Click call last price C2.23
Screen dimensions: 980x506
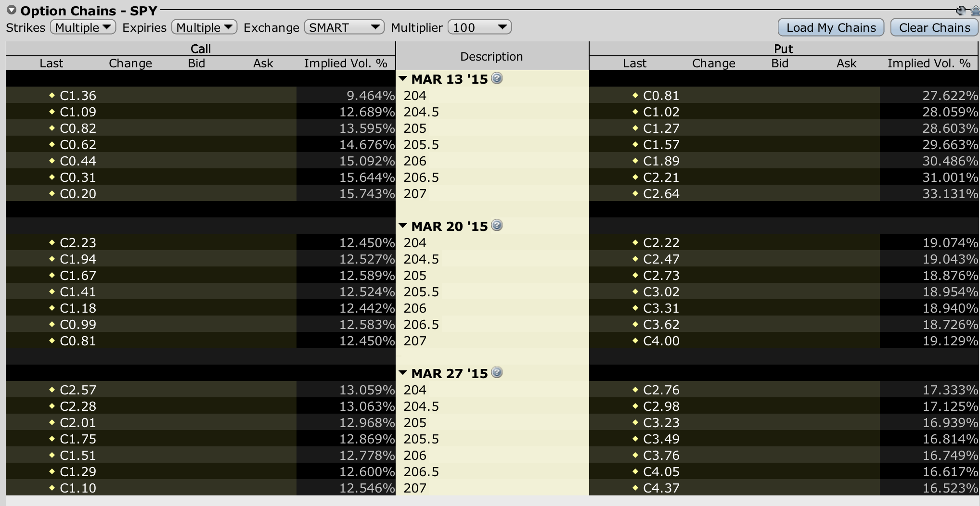click(x=78, y=243)
